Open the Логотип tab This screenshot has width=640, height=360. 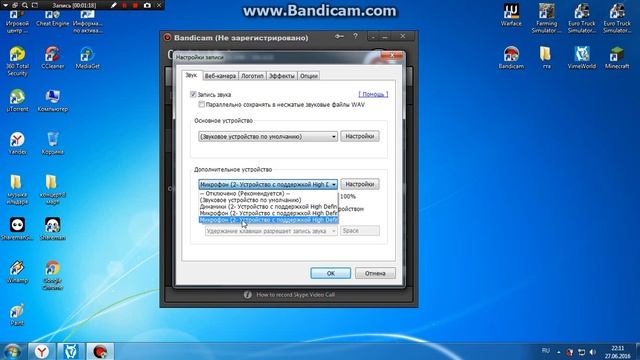tap(252, 76)
